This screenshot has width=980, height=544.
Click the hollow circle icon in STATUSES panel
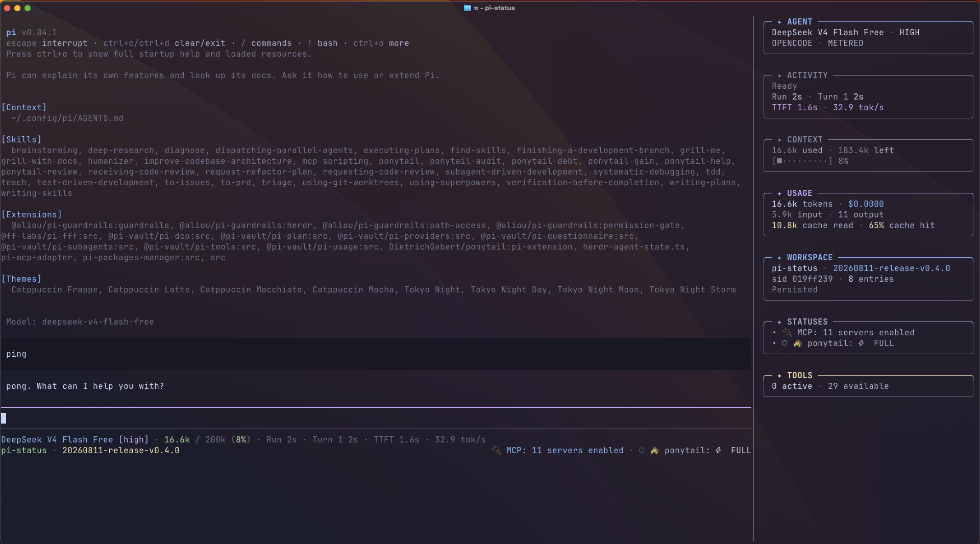(x=785, y=343)
